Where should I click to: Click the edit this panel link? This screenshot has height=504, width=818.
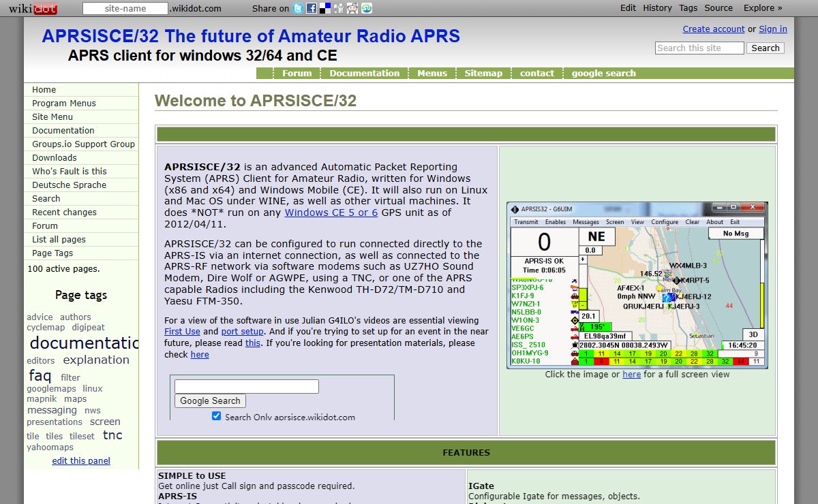click(81, 461)
